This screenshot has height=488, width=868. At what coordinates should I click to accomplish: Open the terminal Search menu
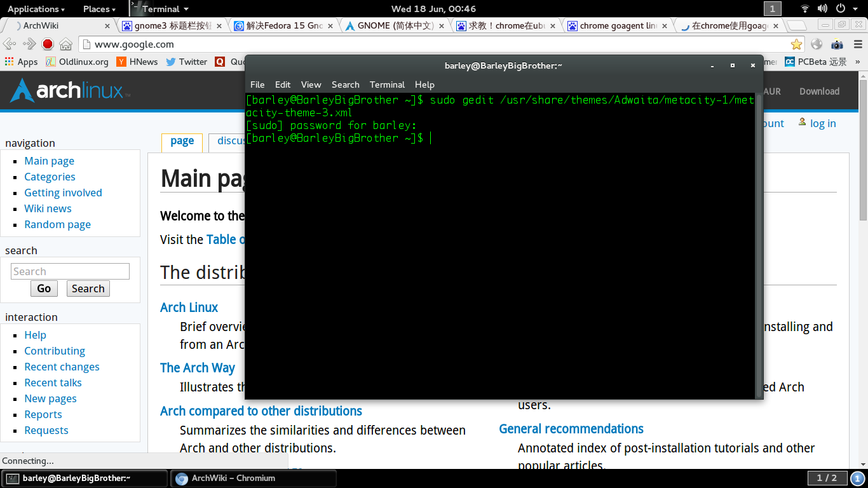[x=346, y=85]
